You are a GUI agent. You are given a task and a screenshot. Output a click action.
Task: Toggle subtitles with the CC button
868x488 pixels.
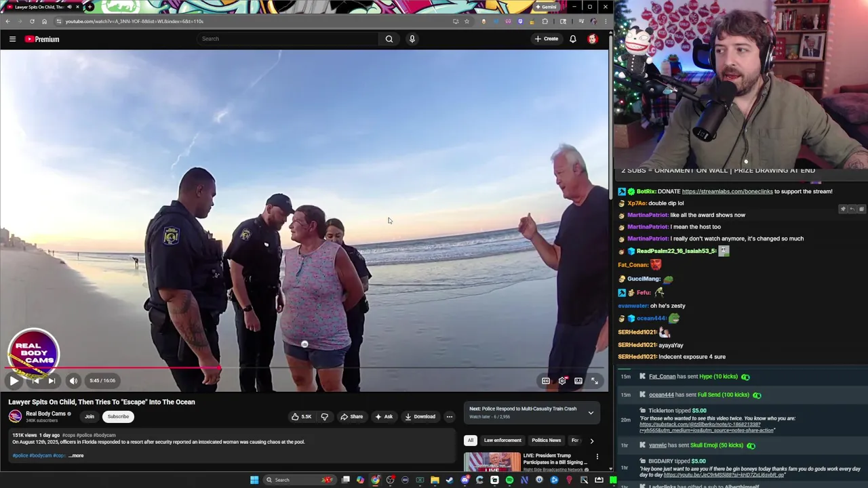coord(545,381)
